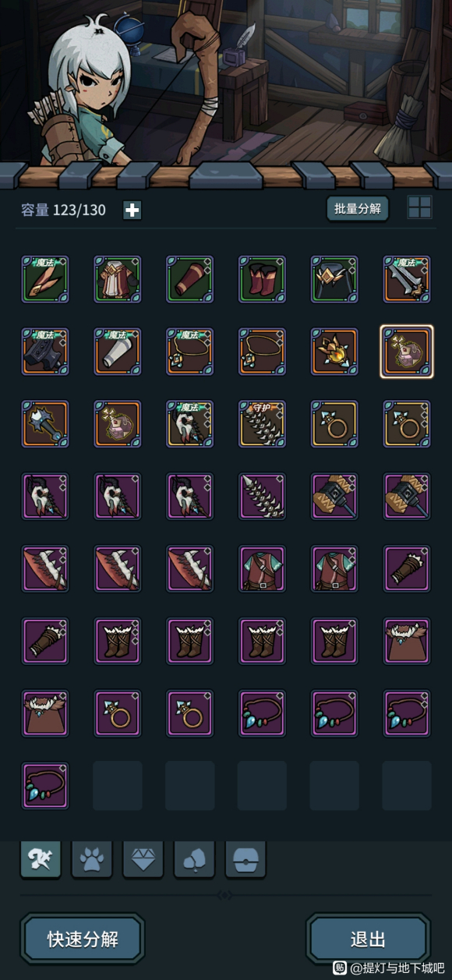The height and width of the screenshot is (980, 452).
Task: Select the leaf materials category tab
Action: pos(194,859)
